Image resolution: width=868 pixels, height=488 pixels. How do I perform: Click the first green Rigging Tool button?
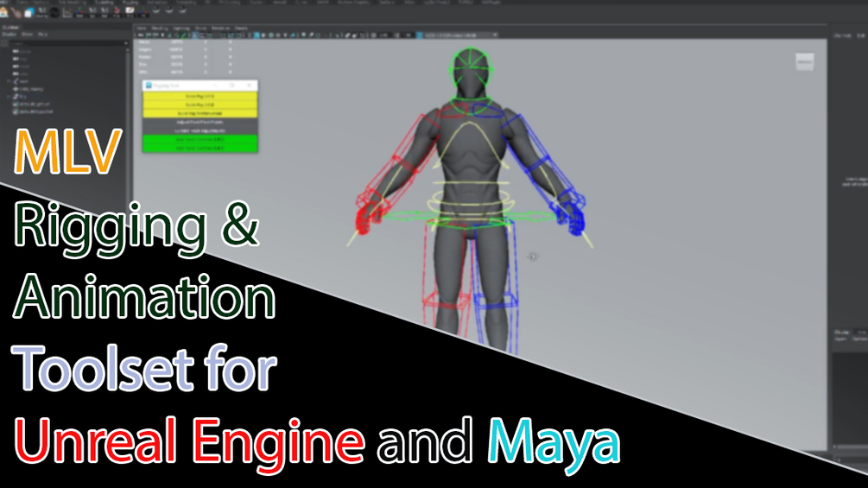(x=200, y=139)
